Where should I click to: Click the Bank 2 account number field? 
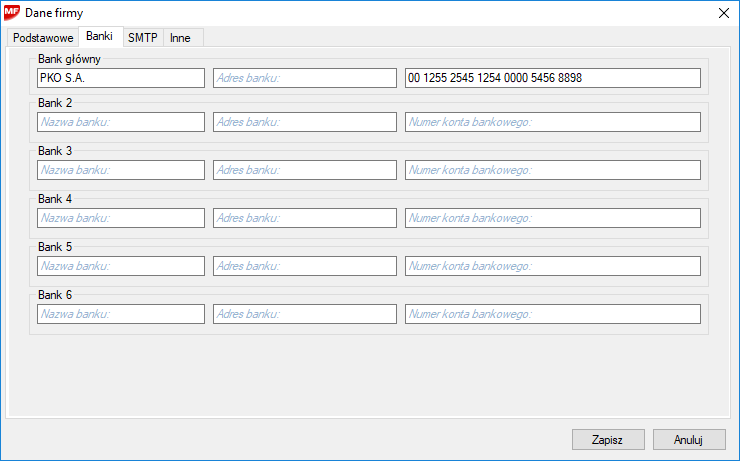point(552,122)
